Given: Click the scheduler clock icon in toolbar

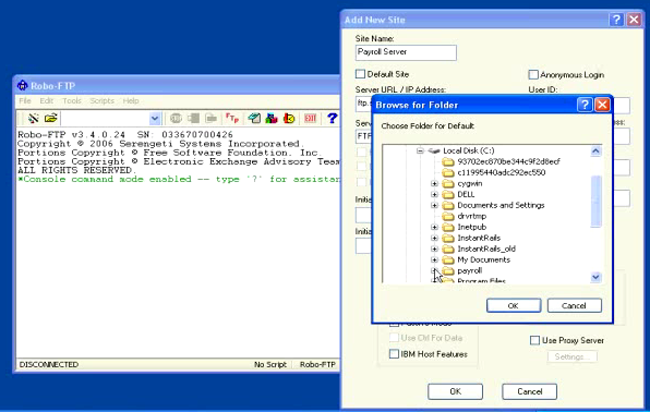Looking at the screenshot, I should tap(289, 118).
